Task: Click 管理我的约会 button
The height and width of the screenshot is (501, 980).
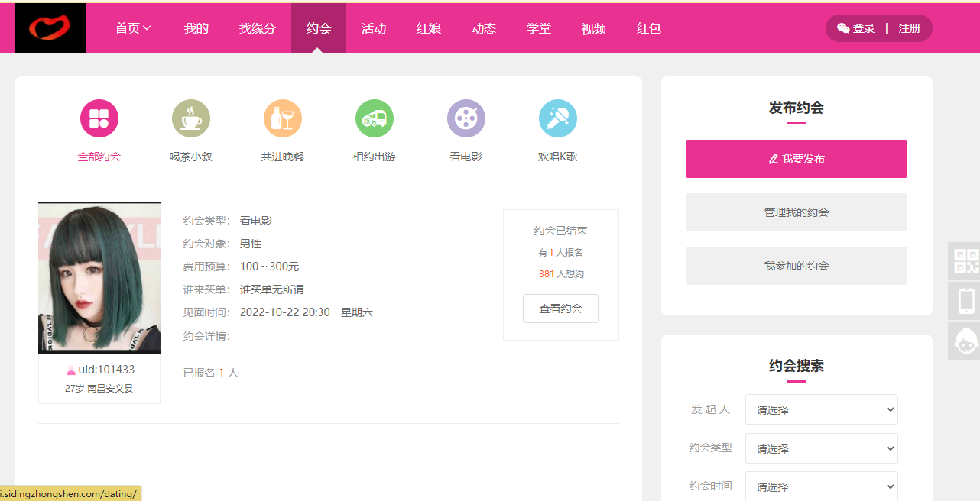Action: pos(797,212)
